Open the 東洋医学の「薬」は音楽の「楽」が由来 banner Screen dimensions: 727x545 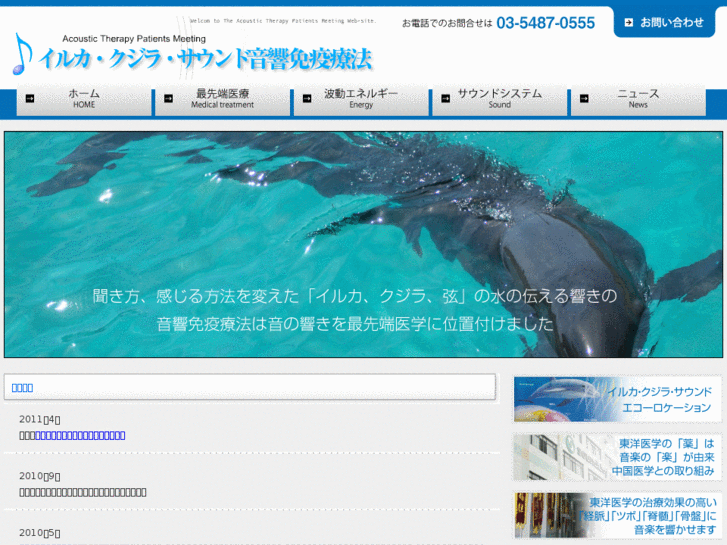(618, 457)
